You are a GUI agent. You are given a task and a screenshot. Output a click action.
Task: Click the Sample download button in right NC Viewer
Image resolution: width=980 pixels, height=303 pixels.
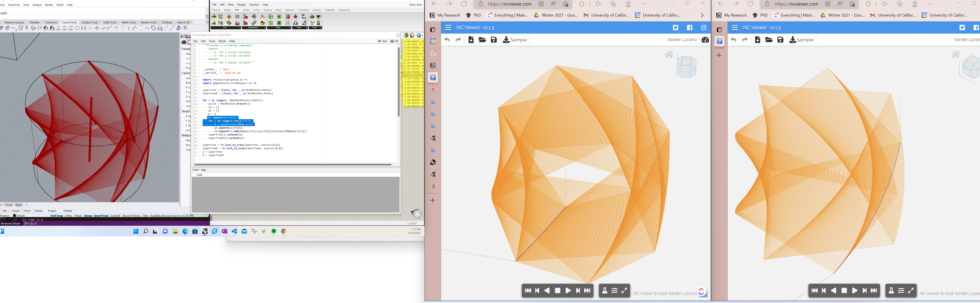[x=802, y=40]
